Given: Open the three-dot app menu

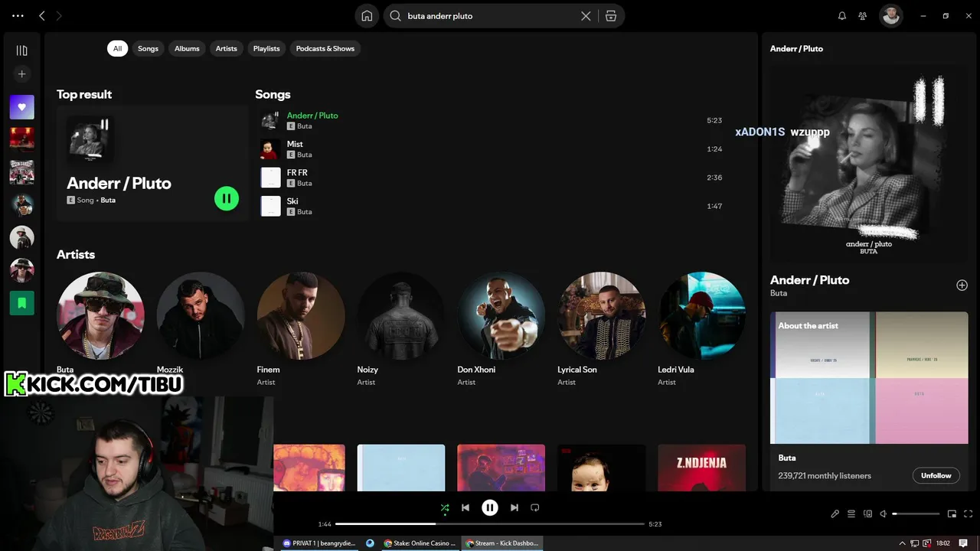Looking at the screenshot, I should tap(18, 16).
